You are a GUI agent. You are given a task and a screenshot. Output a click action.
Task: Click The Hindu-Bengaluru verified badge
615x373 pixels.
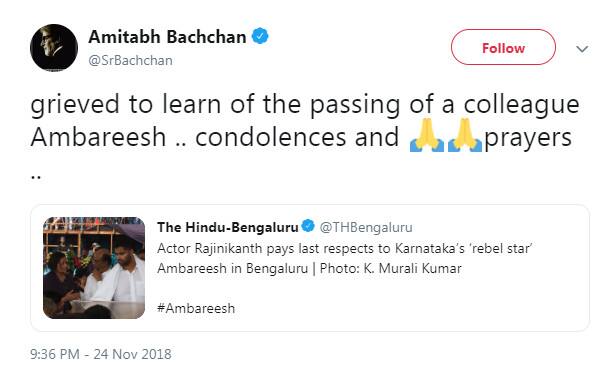(308, 226)
